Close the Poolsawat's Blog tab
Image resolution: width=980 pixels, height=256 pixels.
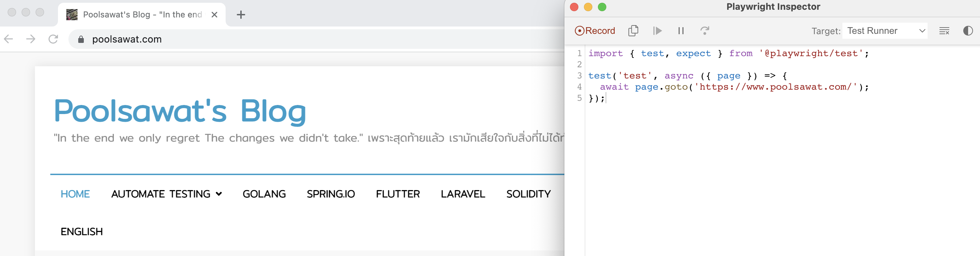214,15
